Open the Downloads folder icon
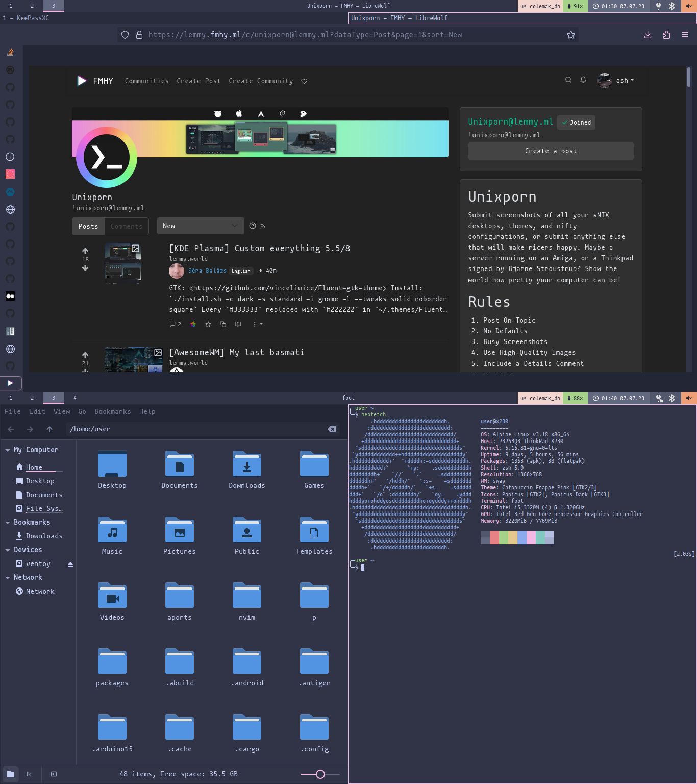 (247, 463)
